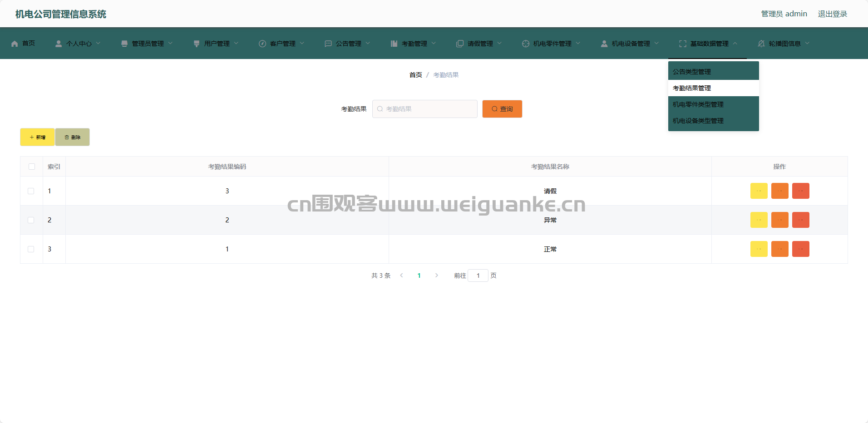The image size is (868, 423).
Task: Click the 共 3 条 total count text
Action: click(381, 275)
